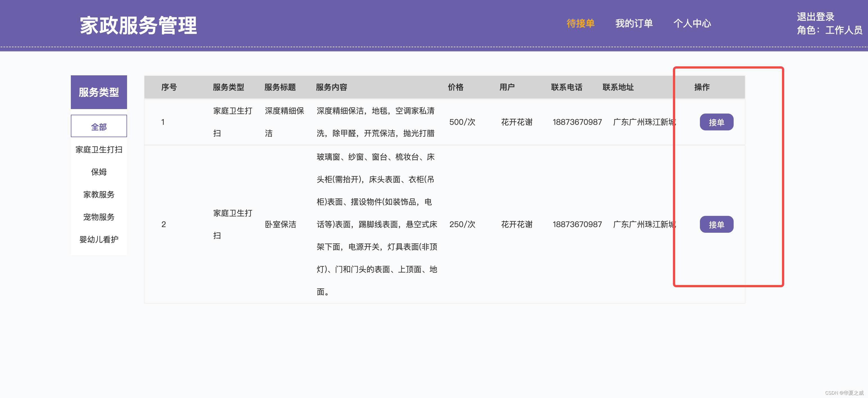
Task: Click sequence number 2 cell
Action: click(x=163, y=225)
